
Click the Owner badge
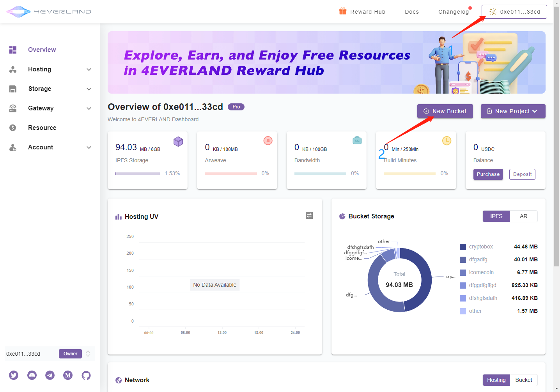70,354
